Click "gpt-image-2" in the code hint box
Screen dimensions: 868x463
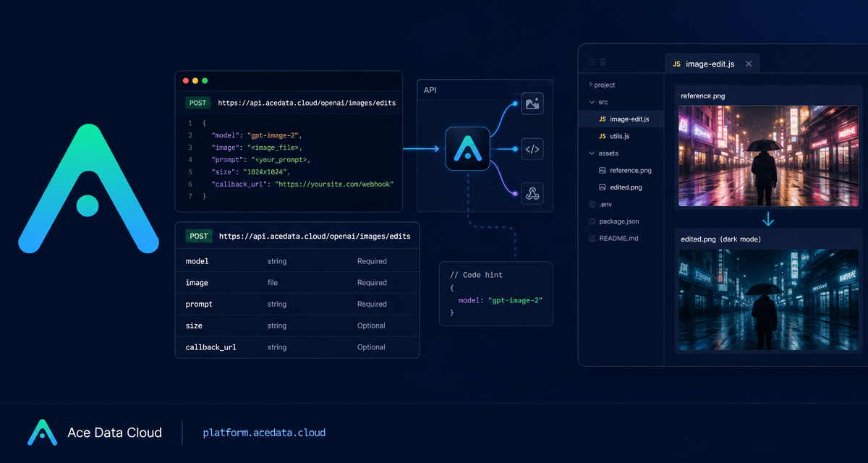[x=515, y=300]
